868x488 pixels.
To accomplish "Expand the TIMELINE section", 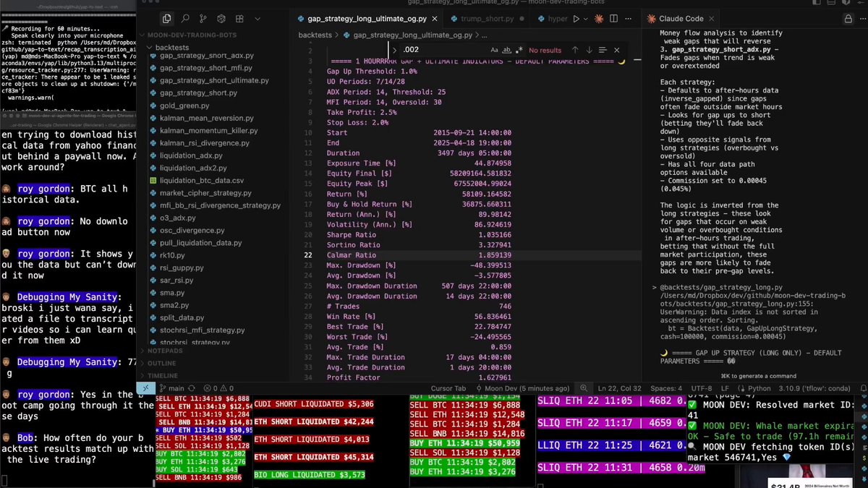I will click(x=163, y=376).
